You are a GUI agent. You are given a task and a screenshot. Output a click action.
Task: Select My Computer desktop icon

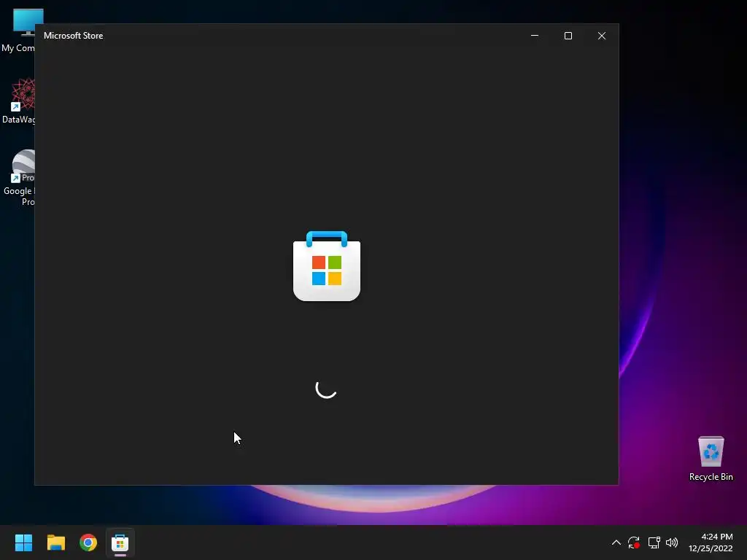tap(18, 31)
